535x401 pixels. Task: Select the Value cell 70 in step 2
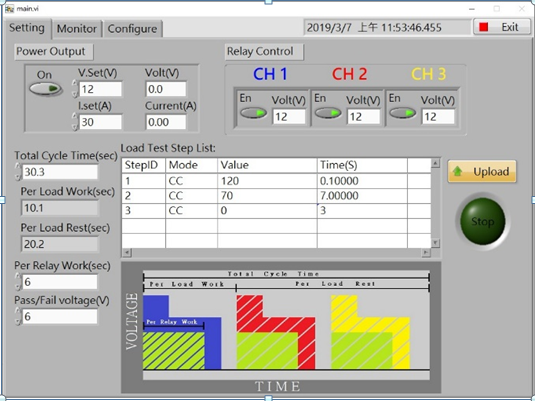[x=267, y=196]
